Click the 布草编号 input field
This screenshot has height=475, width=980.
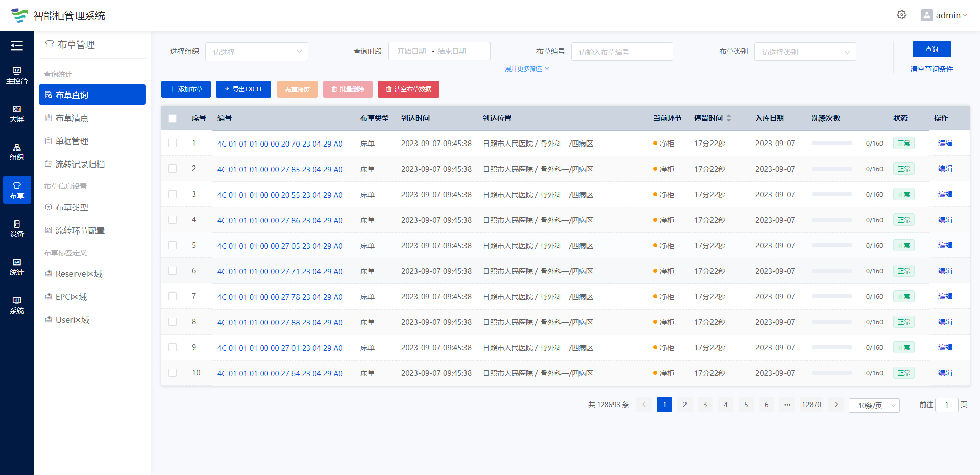click(x=622, y=52)
